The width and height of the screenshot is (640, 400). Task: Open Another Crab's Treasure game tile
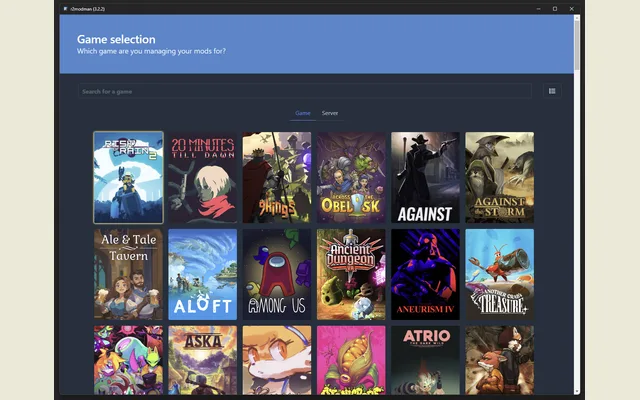coord(500,274)
